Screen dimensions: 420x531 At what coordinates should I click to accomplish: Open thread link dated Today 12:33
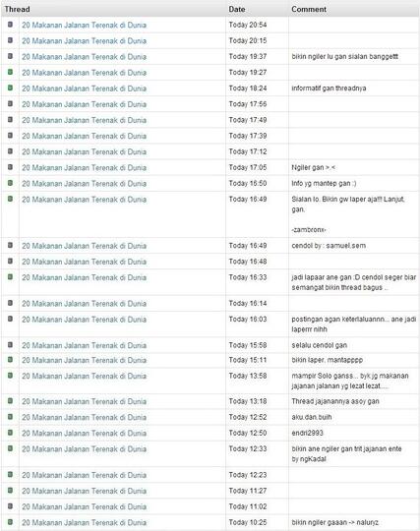[84, 449]
